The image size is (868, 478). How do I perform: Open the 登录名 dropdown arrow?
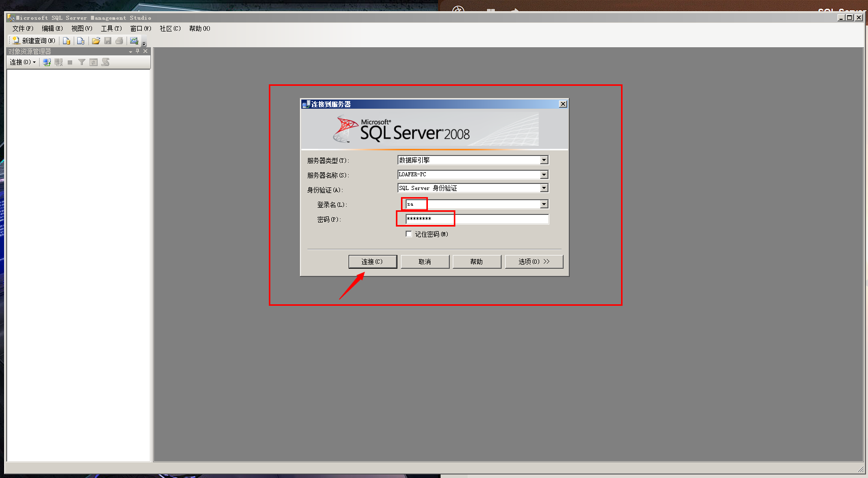pos(544,204)
